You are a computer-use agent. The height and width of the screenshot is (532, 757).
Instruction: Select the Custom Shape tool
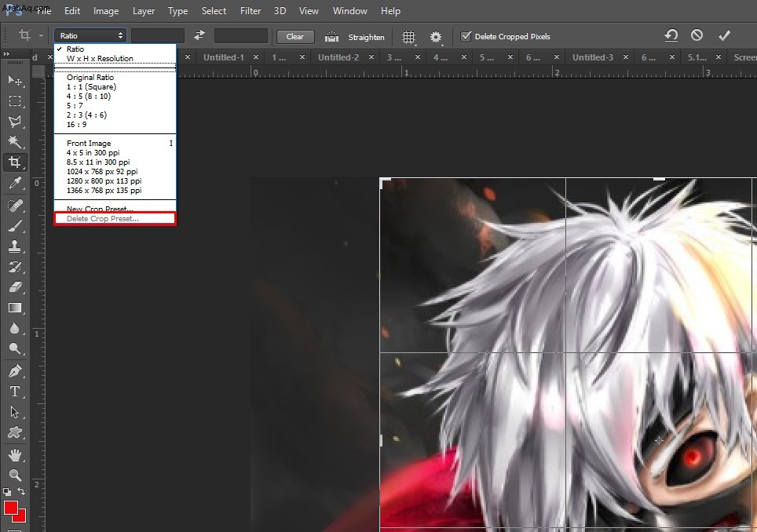coord(15,432)
